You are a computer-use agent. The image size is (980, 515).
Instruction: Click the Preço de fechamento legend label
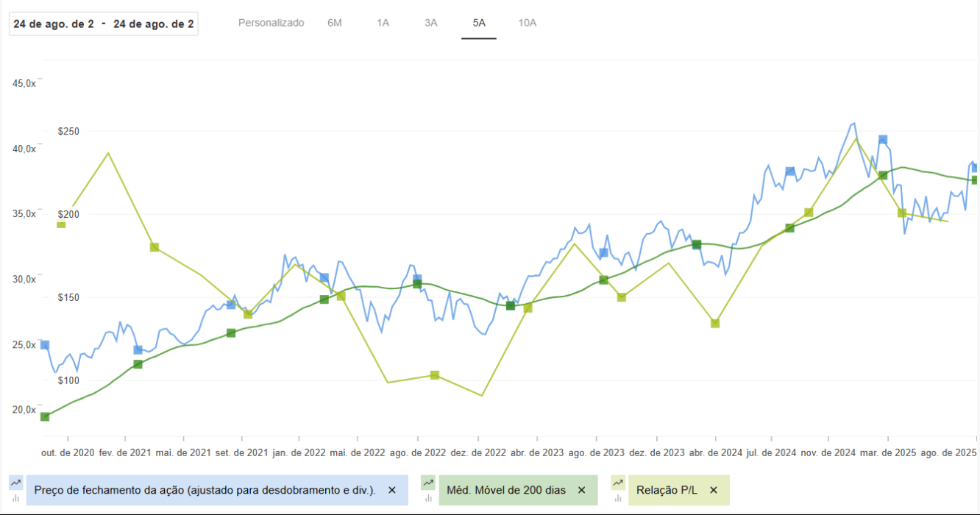[x=205, y=490]
